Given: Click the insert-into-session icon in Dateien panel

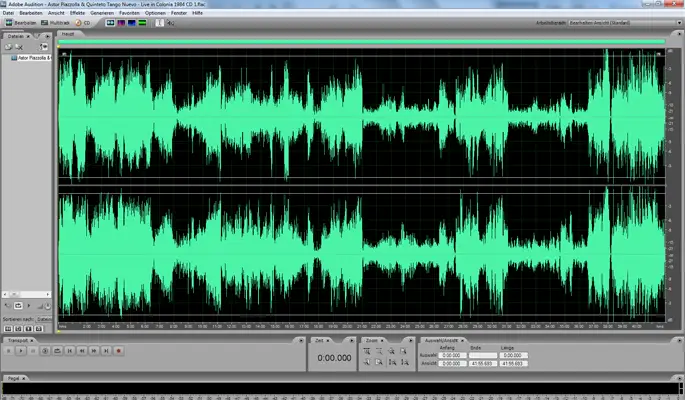Looking at the screenshot, I should tap(43, 47).
